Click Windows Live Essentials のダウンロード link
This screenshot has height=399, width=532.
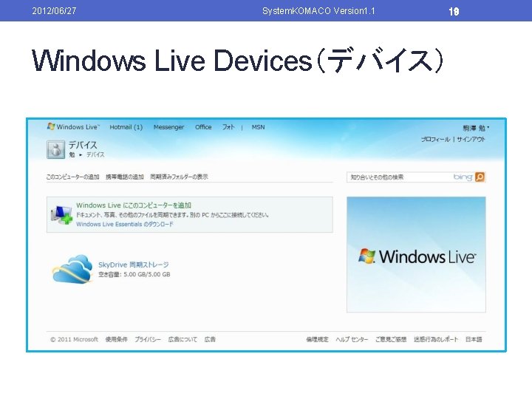125,225
